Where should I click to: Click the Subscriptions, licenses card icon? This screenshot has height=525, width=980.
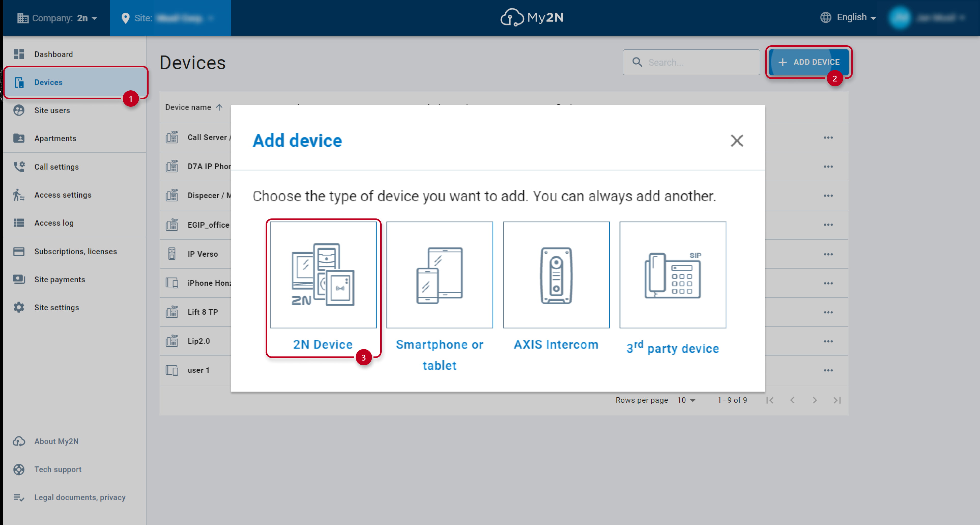(19, 251)
